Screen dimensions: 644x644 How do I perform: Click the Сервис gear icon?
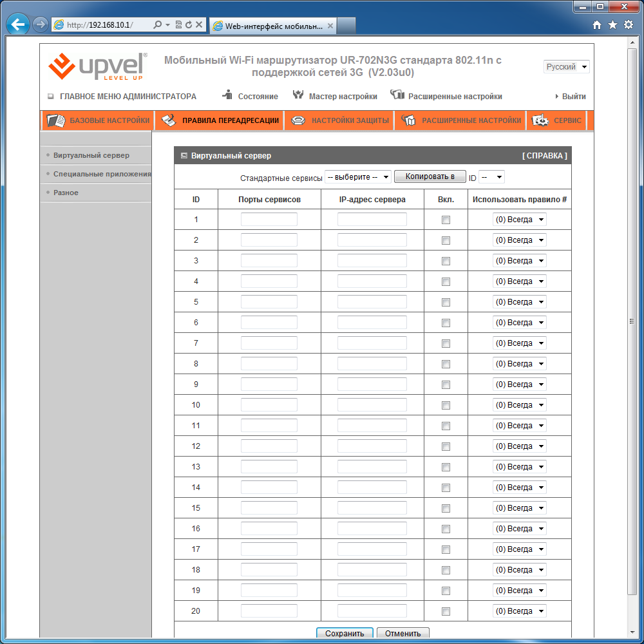pos(540,120)
